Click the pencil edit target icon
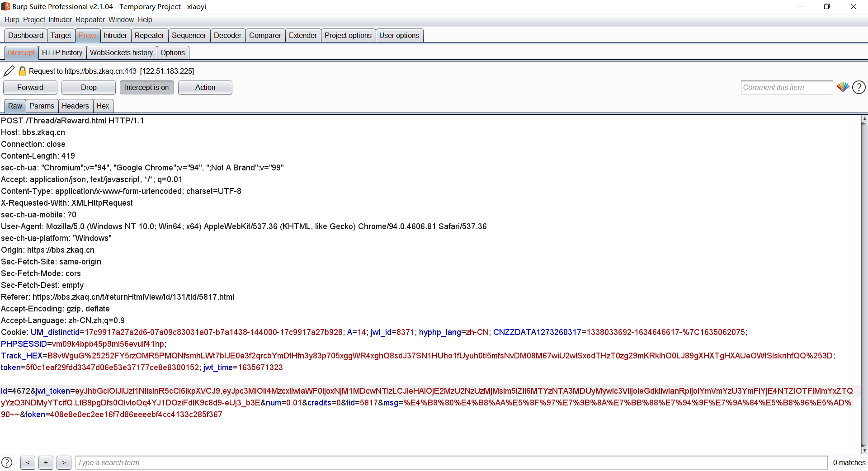The image size is (868, 471). 9,71
